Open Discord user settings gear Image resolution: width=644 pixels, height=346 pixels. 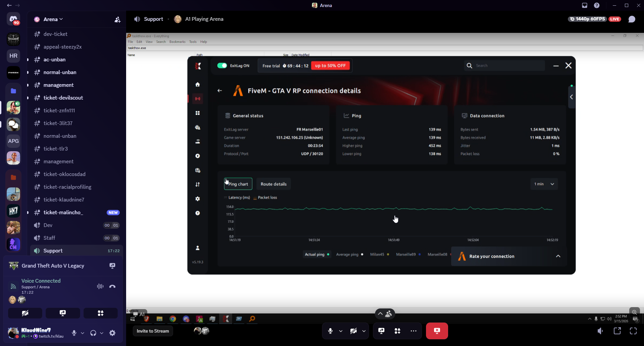[112, 333]
